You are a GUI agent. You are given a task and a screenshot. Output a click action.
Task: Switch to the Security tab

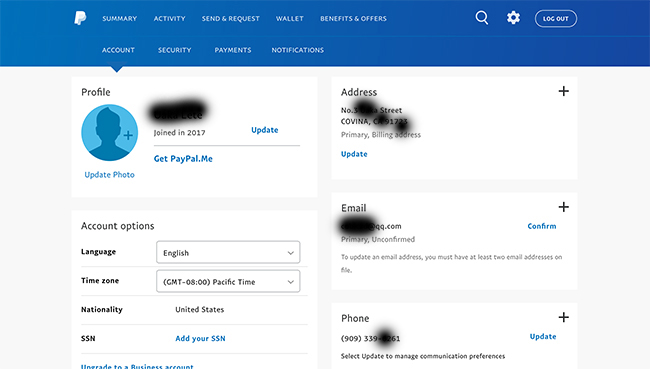175,50
